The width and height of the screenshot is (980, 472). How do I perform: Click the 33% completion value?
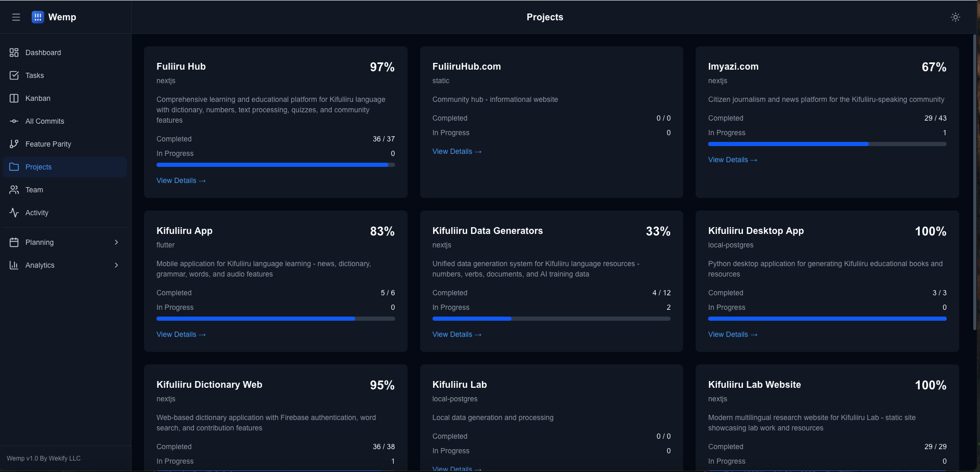658,231
